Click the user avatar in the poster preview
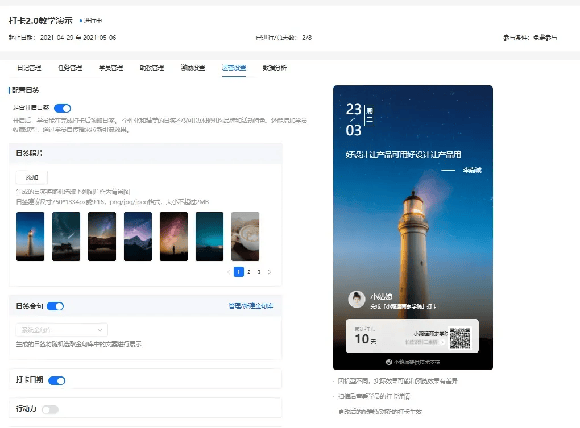This screenshot has width=580, height=428. point(357,299)
